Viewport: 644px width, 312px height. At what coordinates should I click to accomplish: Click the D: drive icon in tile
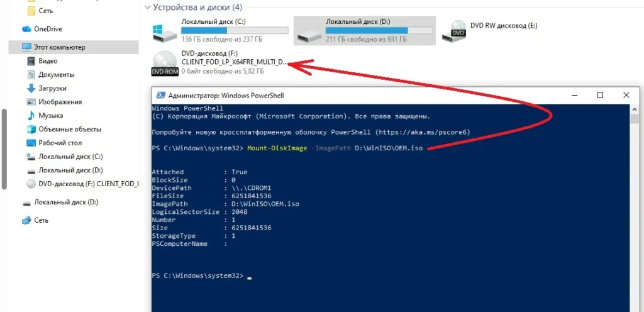tap(309, 35)
